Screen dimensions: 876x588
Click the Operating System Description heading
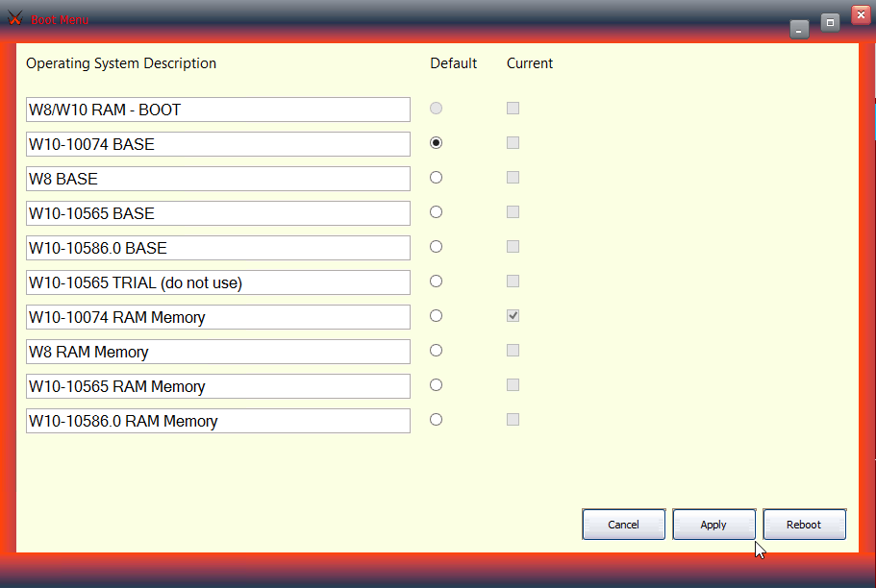(x=121, y=63)
